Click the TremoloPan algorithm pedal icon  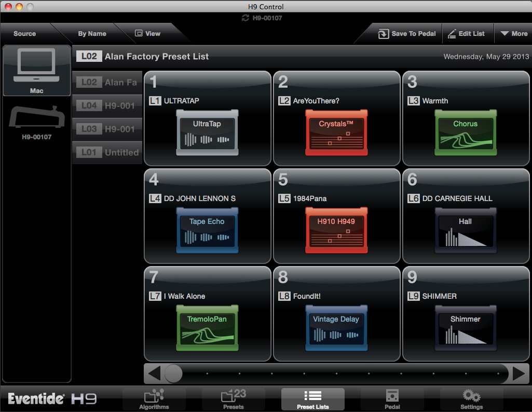click(x=207, y=328)
